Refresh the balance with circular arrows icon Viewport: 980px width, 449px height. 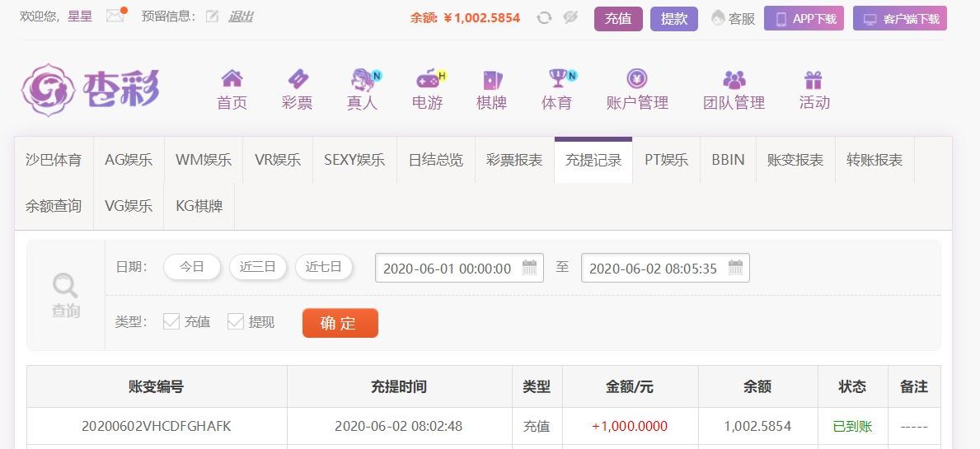click(544, 17)
